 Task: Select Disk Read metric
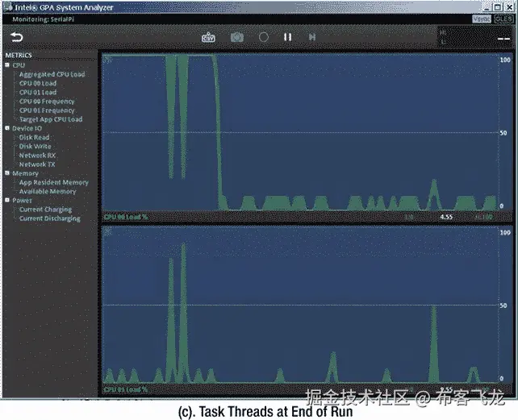tap(34, 137)
